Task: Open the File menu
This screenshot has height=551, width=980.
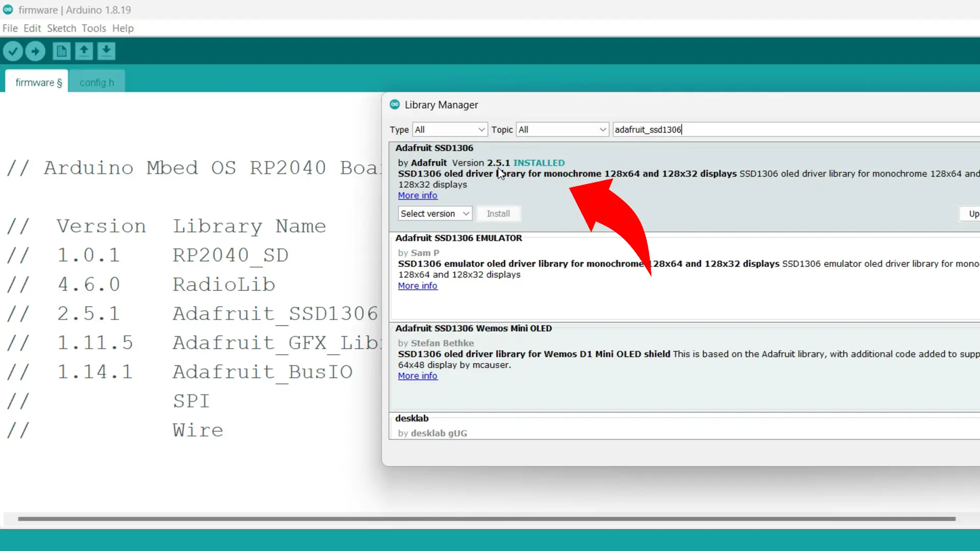Action: click(x=10, y=28)
